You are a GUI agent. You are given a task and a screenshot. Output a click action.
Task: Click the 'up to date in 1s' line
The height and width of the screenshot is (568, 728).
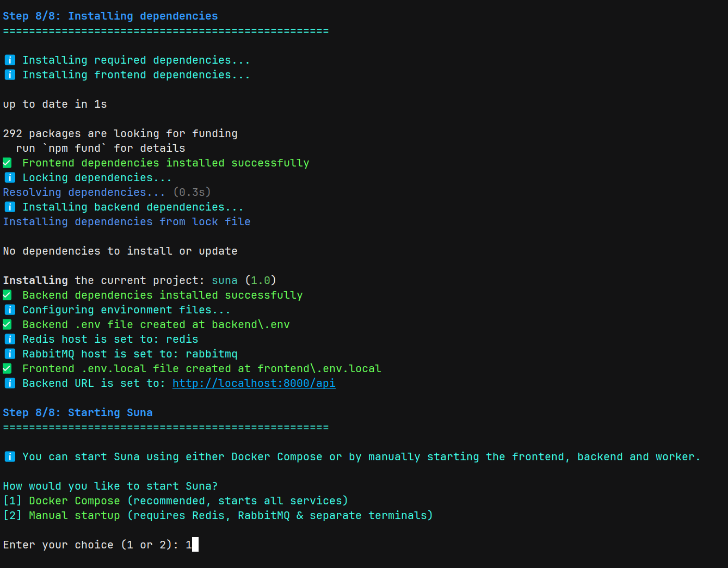[x=55, y=104]
